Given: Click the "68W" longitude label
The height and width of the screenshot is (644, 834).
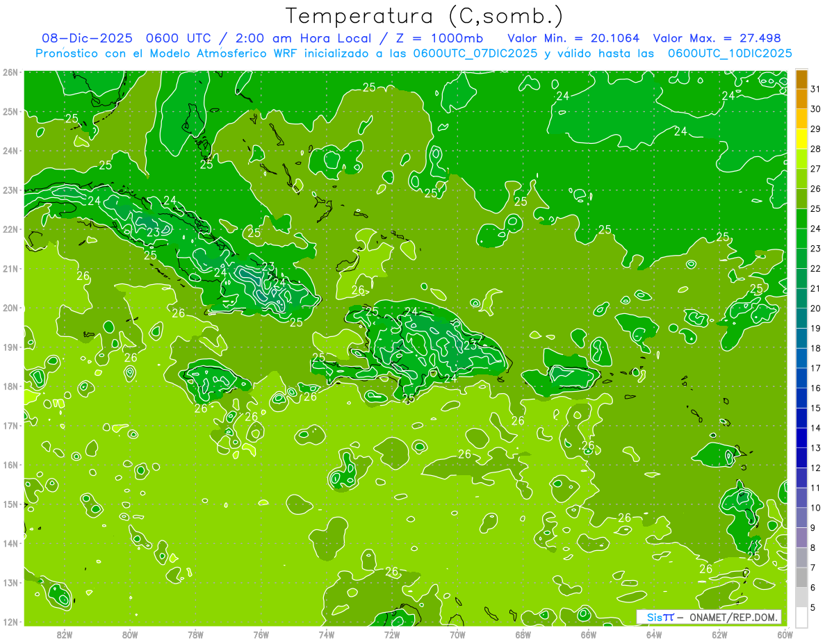Looking at the screenshot, I should point(523,635).
